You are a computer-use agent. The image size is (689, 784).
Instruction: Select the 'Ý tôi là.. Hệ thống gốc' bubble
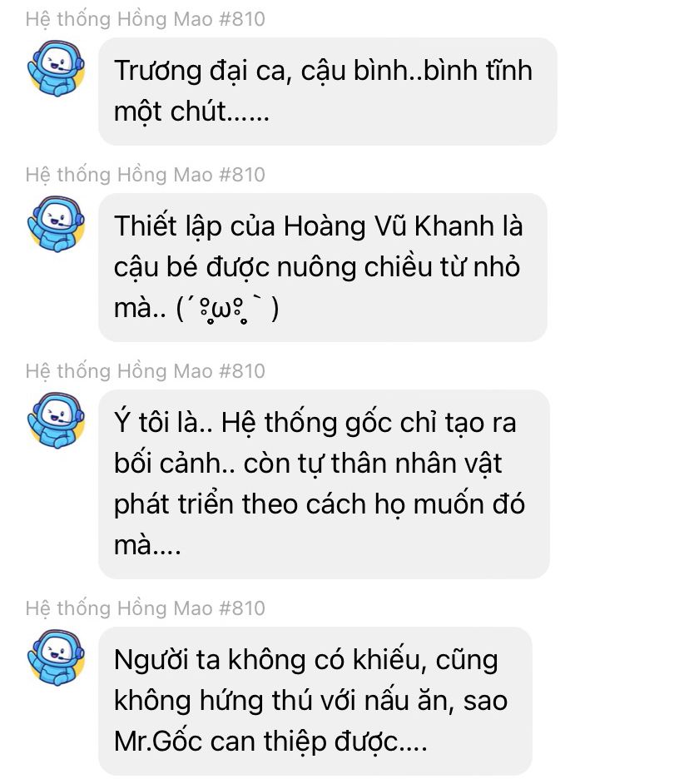[324, 484]
